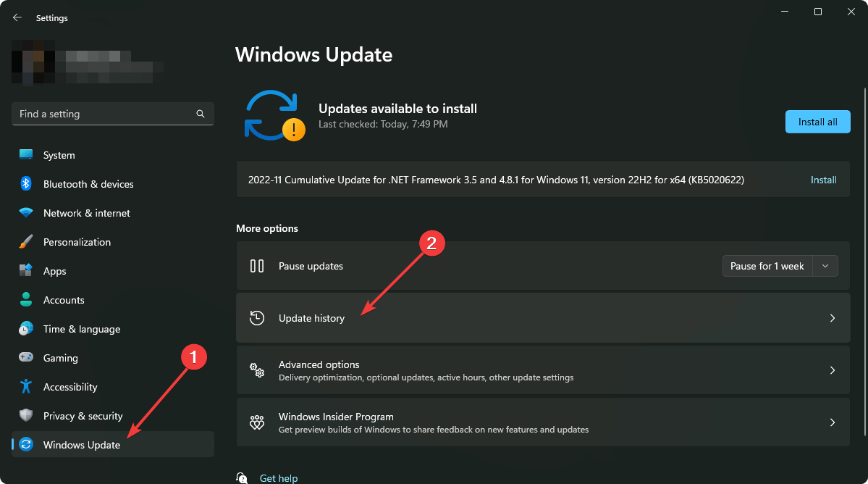Open the Pause for 1 week dropdown arrow
Viewport: 868px width, 484px height.
[825, 265]
